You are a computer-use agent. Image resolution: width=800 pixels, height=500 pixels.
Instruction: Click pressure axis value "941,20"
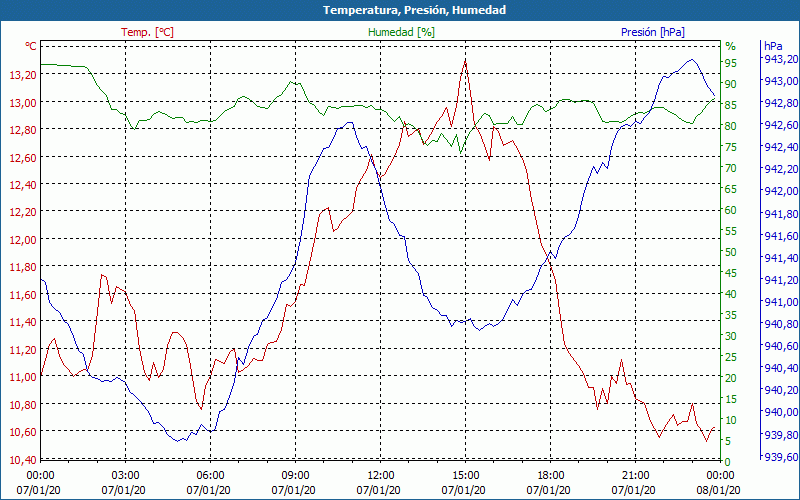coord(782,280)
